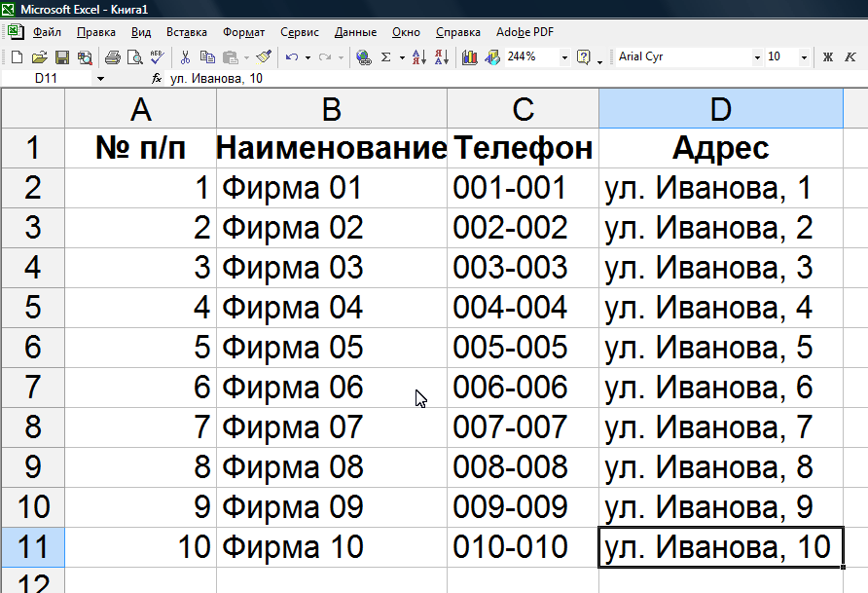Click the Select All corner button
Screen dimensions: 868x593
33,108
